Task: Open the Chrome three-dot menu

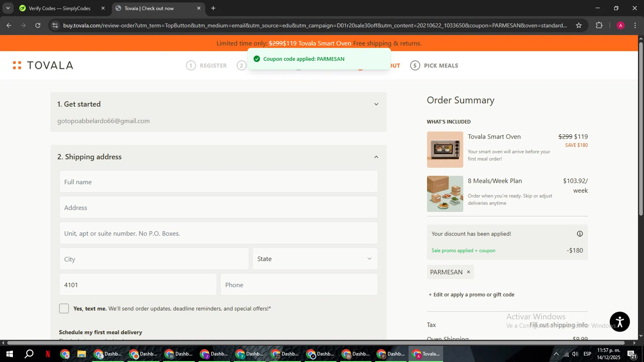Action: (635, 25)
